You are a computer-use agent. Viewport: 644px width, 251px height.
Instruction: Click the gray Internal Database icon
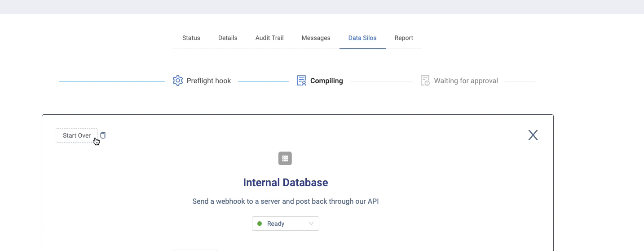tap(285, 158)
